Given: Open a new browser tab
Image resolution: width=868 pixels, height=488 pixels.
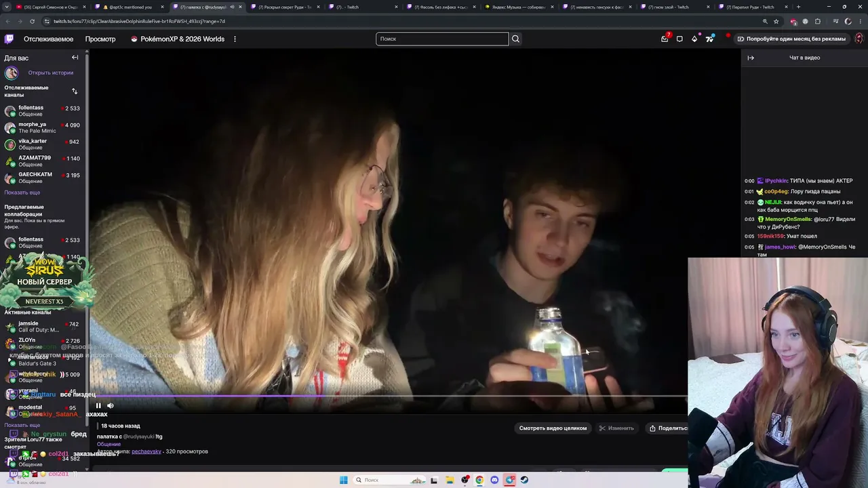Looking at the screenshot, I should coord(798,7).
